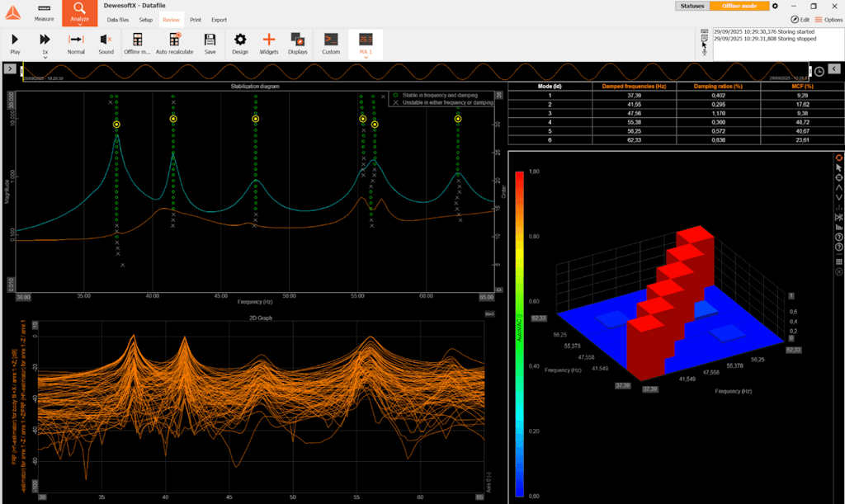
Task: Click the down arrow in 3D toolbar
Action: (x=839, y=197)
